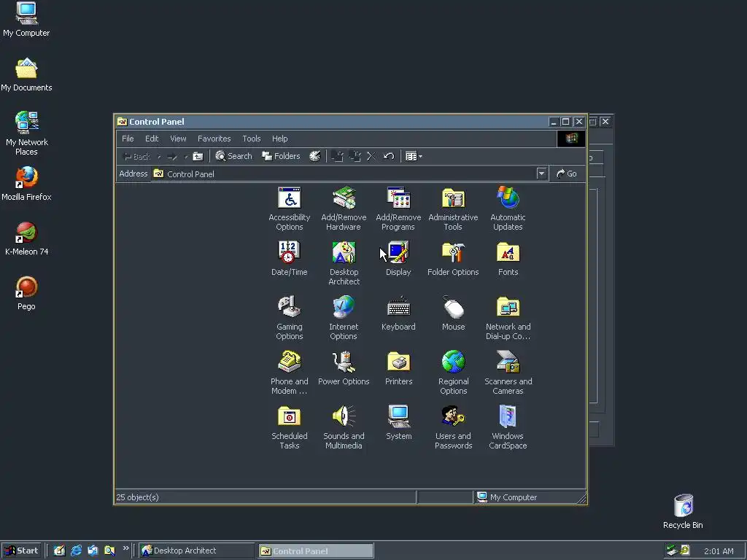Open Administrative Tools folder
Screen dimensions: 747x560
(x=453, y=209)
